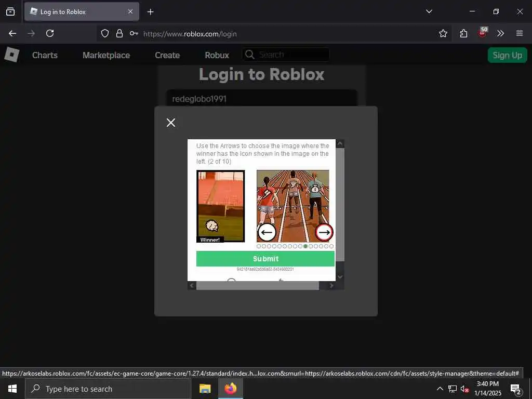532x399 pixels.
Task: Open a new browser tab
Action: click(150, 12)
